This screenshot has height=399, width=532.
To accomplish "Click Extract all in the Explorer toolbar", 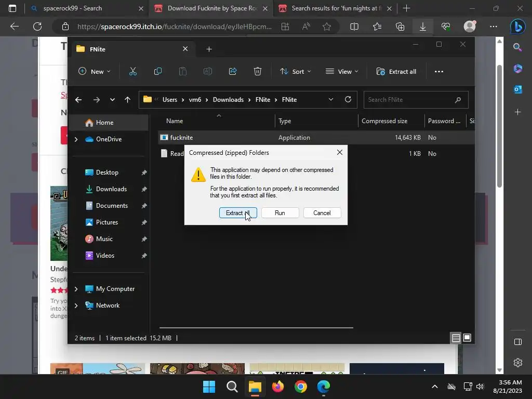I will coord(396,72).
